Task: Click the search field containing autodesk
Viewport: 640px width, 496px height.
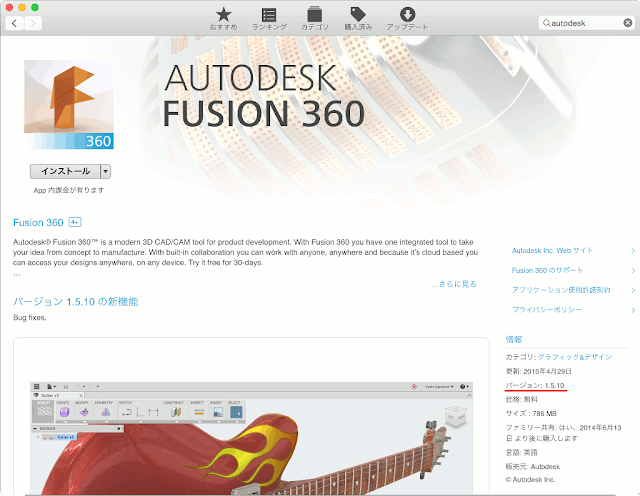Action: [586, 23]
